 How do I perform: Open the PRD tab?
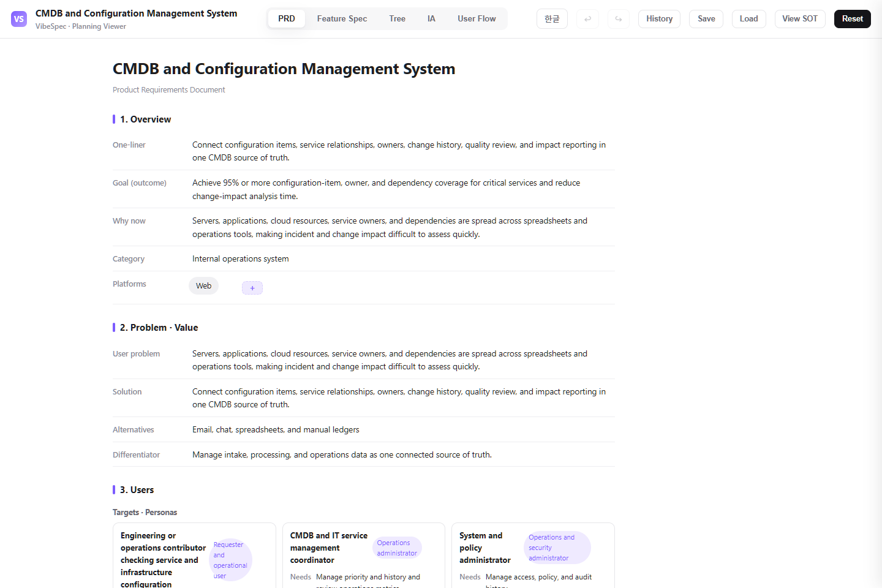[287, 19]
